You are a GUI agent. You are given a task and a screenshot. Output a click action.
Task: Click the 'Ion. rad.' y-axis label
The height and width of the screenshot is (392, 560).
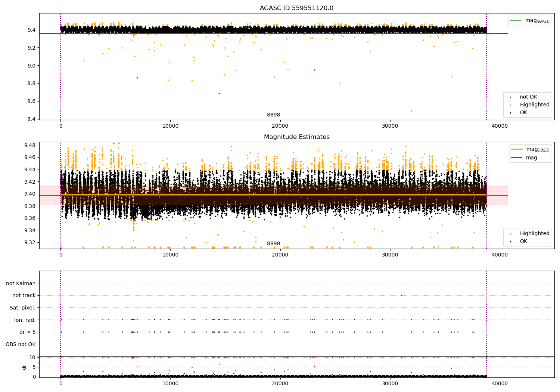[x=25, y=320]
